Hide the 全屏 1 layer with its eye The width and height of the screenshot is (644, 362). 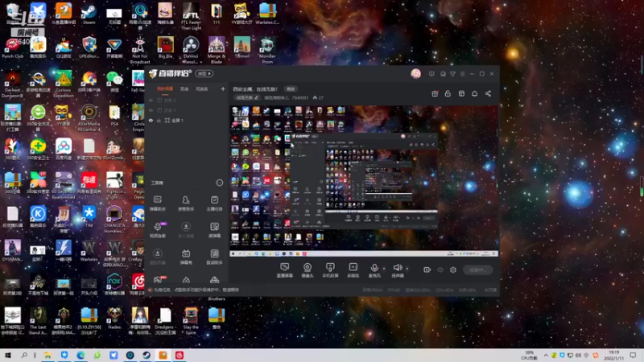tap(151, 120)
